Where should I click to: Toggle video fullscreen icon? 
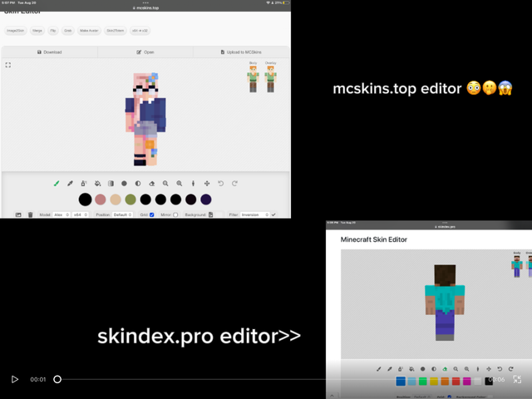click(x=517, y=379)
